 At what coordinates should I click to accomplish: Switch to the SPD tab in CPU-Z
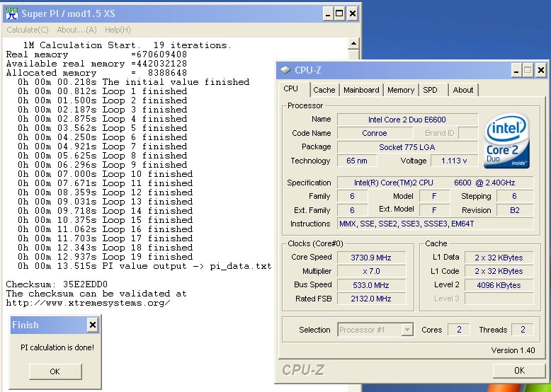click(430, 90)
